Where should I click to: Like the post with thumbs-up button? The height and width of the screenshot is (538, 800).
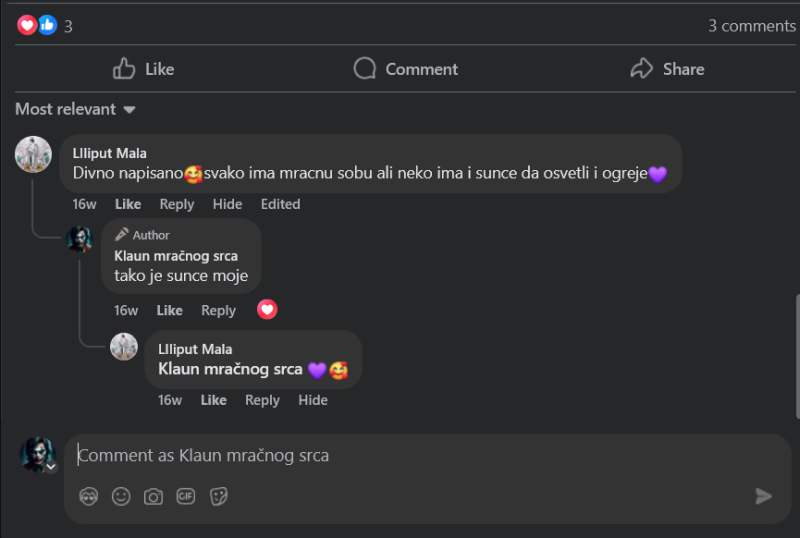pos(144,69)
